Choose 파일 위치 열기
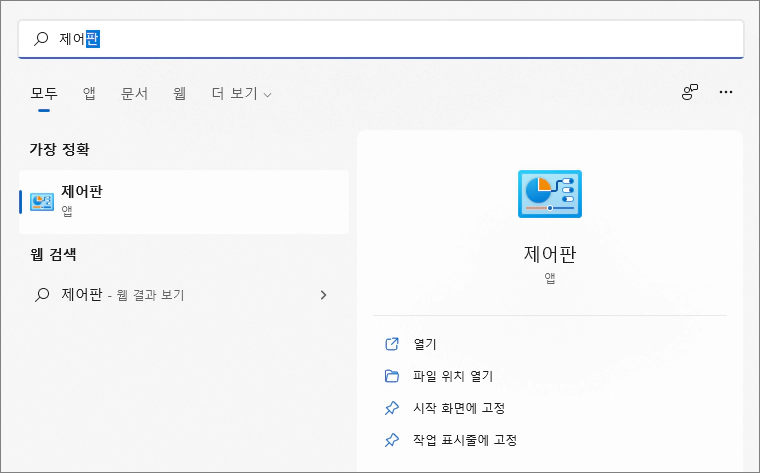 pyautogui.click(x=453, y=376)
